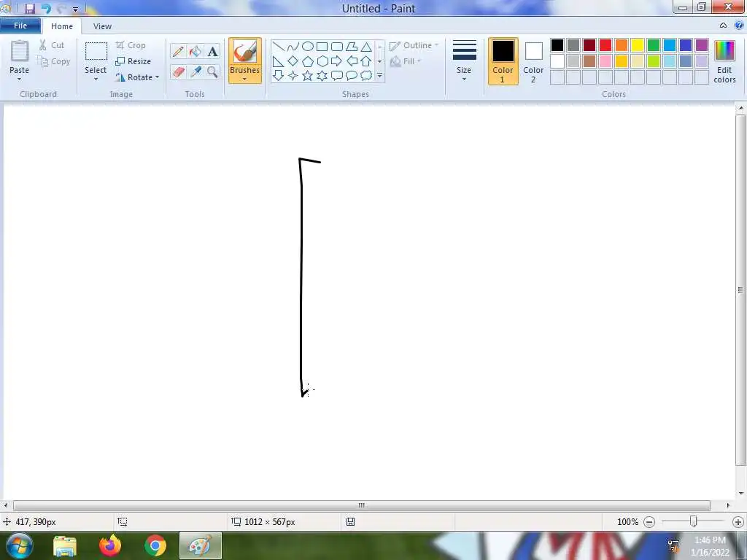Open the Rotate dropdown
747x560 pixels.
(137, 77)
